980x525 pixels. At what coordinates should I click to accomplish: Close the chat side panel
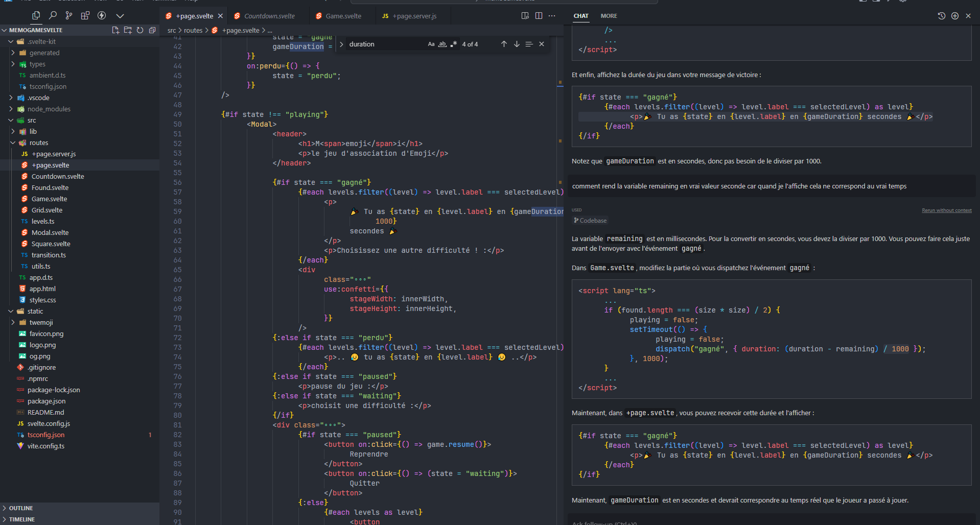coord(968,16)
